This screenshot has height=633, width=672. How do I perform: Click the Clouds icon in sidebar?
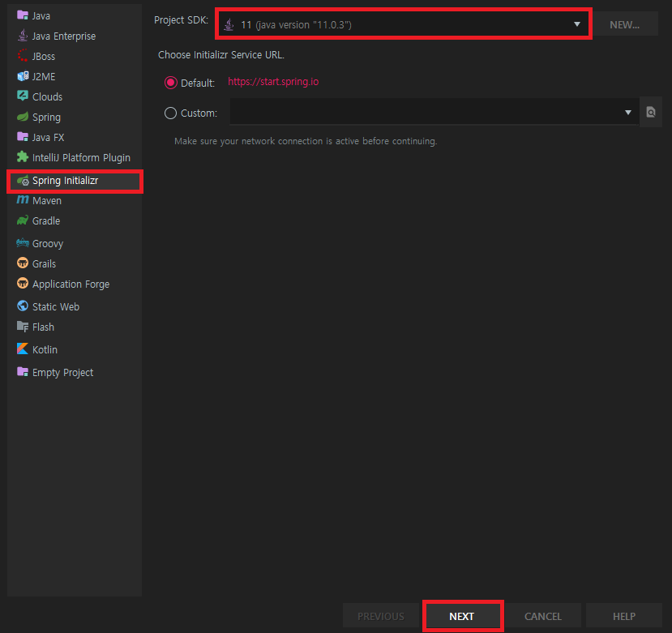[22, 96]
